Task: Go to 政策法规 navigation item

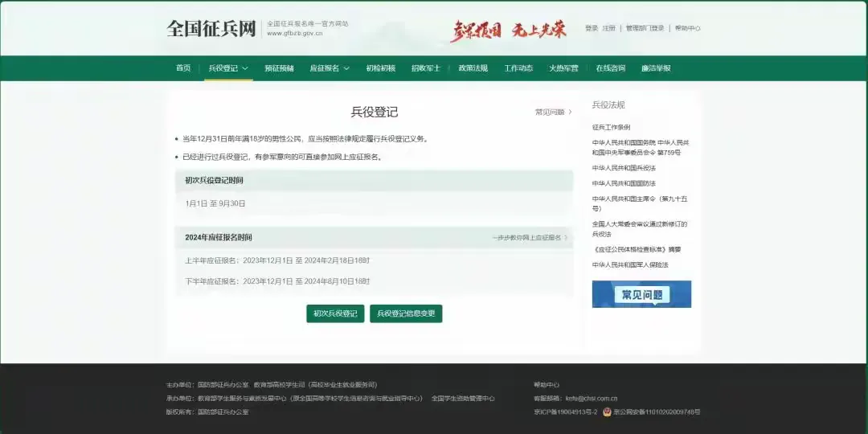Action: [x=473, y=68]
